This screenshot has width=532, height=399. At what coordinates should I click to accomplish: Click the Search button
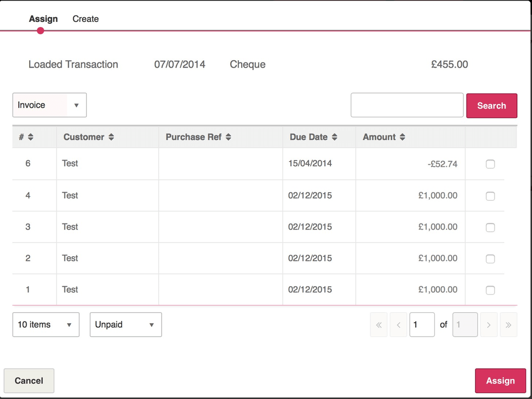click(x=491, y=105)
